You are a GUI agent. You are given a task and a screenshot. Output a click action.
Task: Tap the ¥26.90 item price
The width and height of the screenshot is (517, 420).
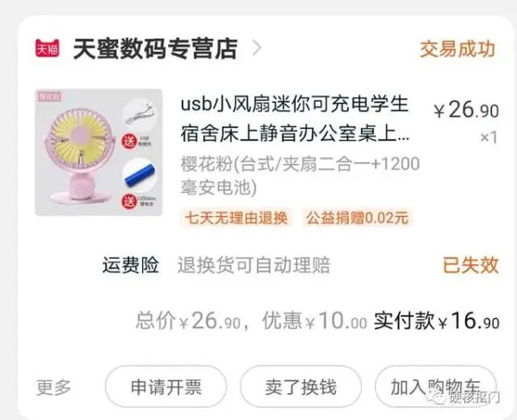coord(466,109)
